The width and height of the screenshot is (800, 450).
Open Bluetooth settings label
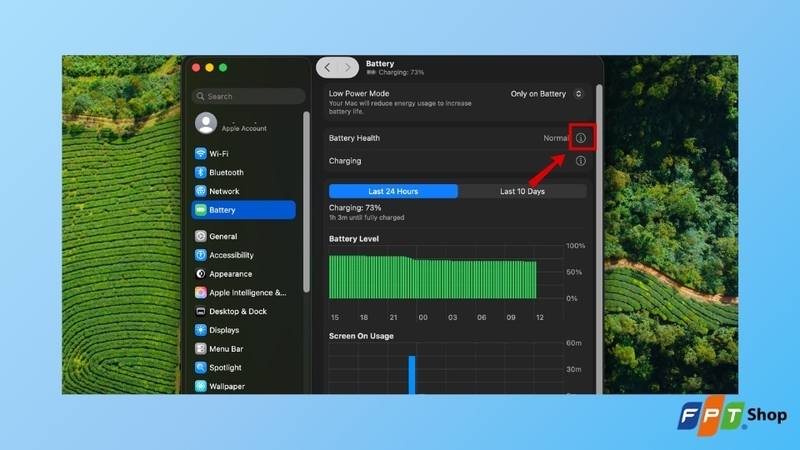[227, 172]
